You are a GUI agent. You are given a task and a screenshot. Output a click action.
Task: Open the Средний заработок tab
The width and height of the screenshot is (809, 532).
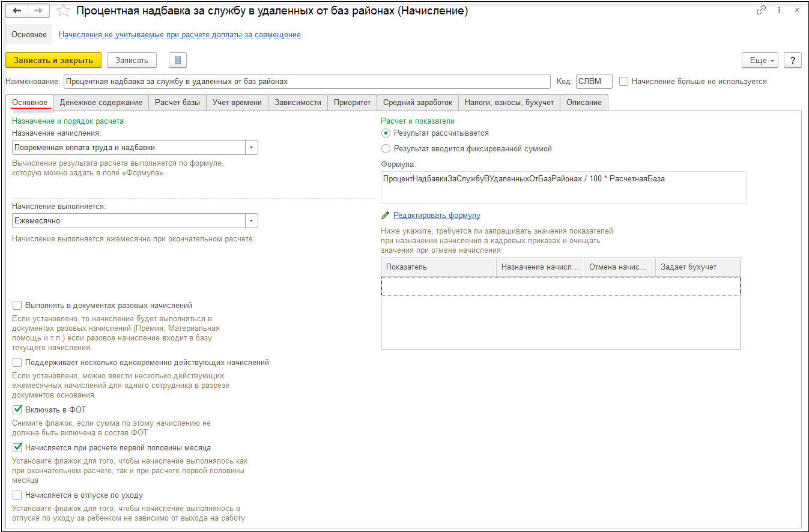418,103
